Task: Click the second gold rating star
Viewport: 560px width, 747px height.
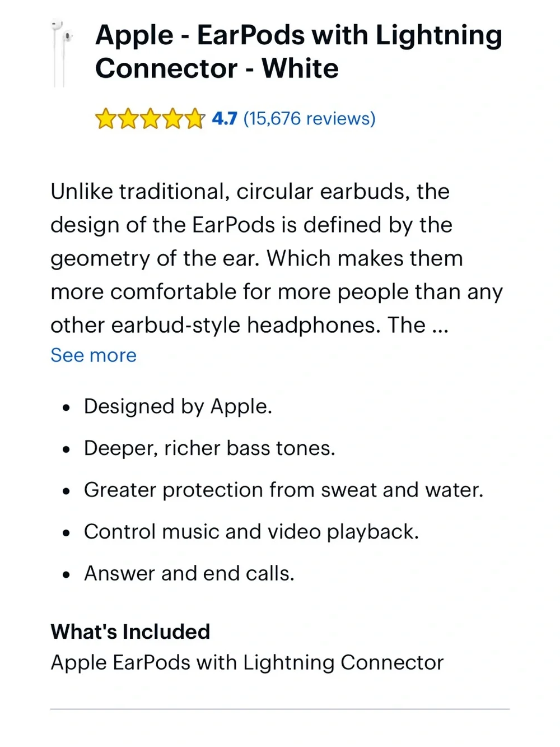Action: pyautogui.click(x=128, y=119)
